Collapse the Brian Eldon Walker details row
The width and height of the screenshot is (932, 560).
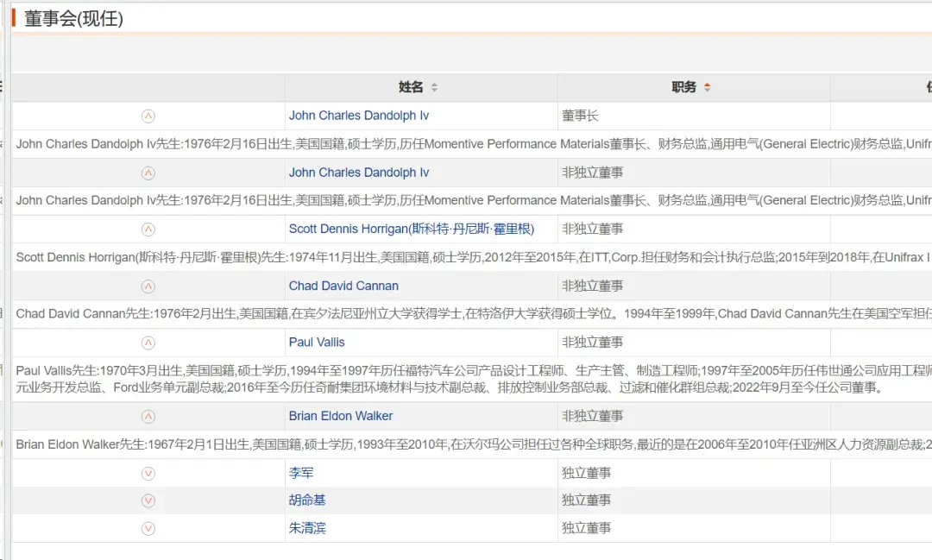click(x=148, y=417)
